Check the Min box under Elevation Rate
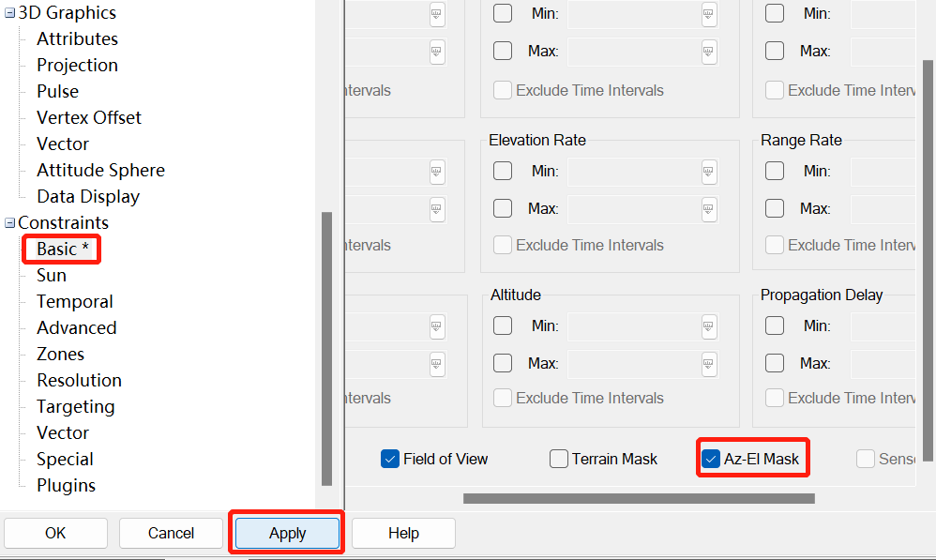This screenshot has height=560, width=936. point(503,172)
